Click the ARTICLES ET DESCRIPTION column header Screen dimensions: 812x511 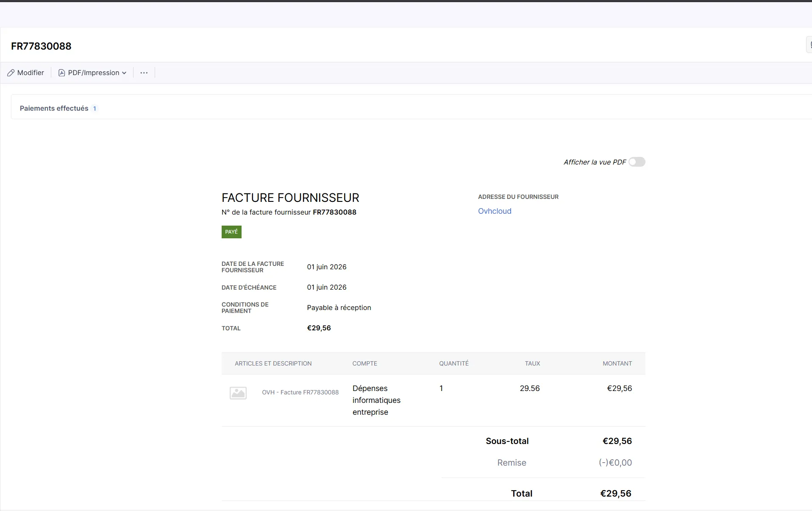(x=273, y=363)
